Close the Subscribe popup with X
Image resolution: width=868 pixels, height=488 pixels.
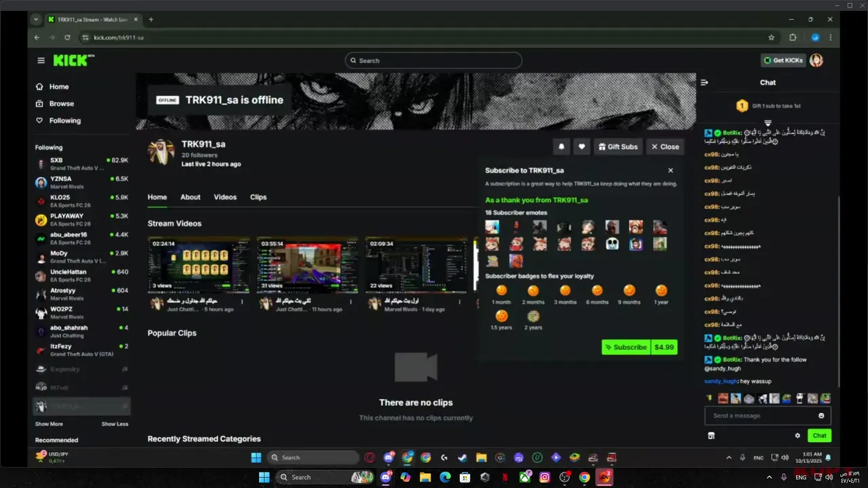671,171
